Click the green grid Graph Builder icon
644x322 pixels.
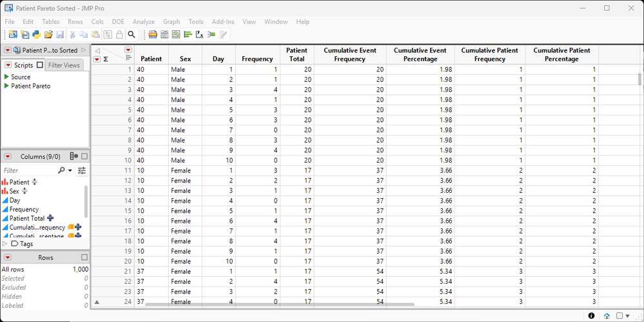[x=176, y=35]
